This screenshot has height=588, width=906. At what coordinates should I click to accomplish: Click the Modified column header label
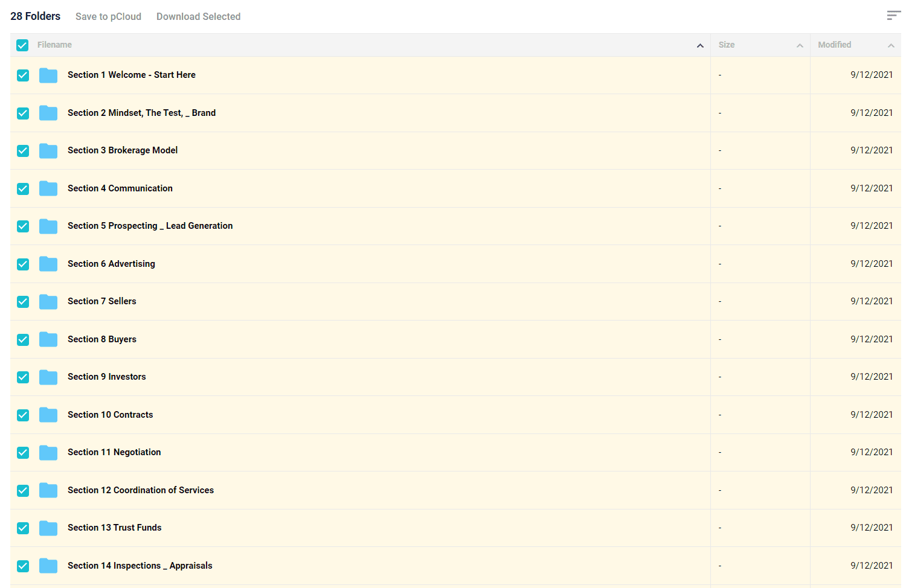(x=835, y=45)
